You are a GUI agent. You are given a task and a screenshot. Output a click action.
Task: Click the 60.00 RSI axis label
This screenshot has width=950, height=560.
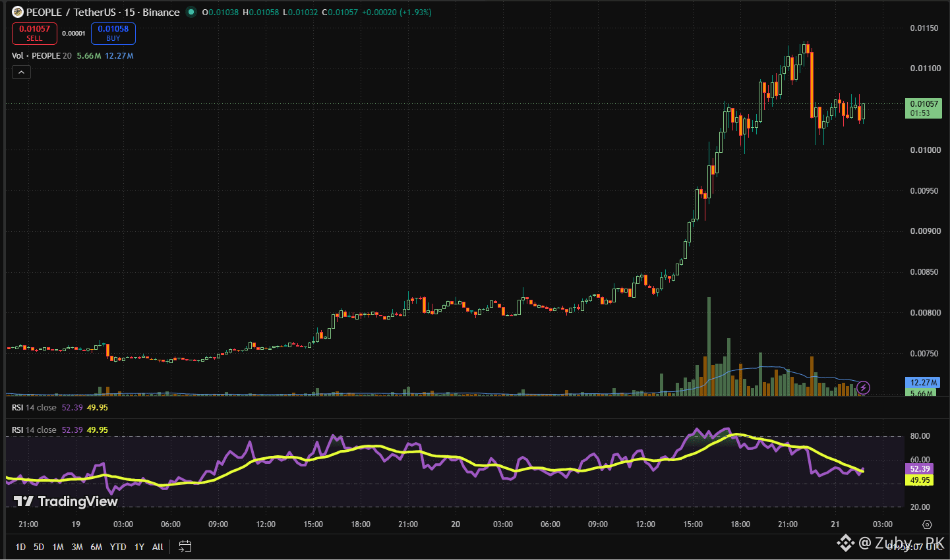[920, 460]
